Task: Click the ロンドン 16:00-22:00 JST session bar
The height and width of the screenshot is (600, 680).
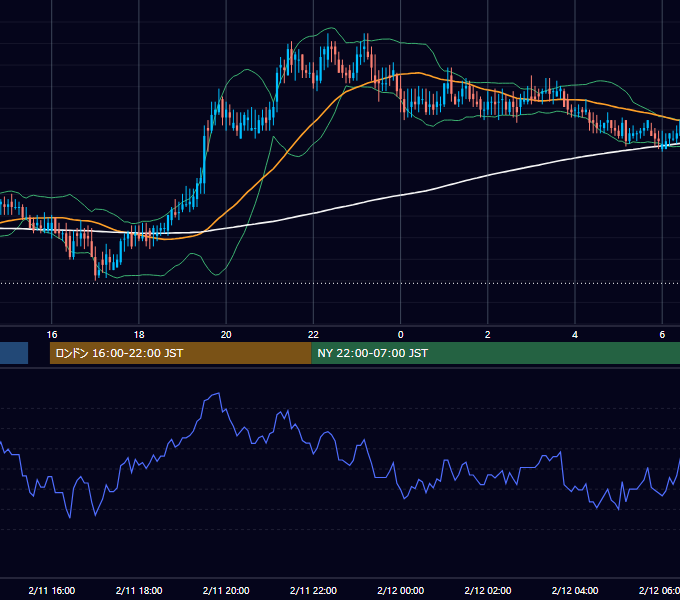Action: [180, 353]
